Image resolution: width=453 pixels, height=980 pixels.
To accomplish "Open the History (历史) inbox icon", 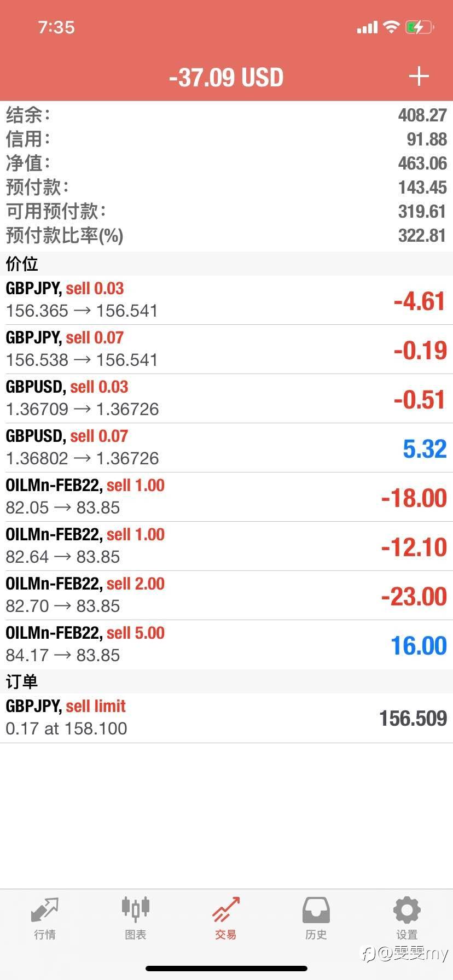I will 316,910.
